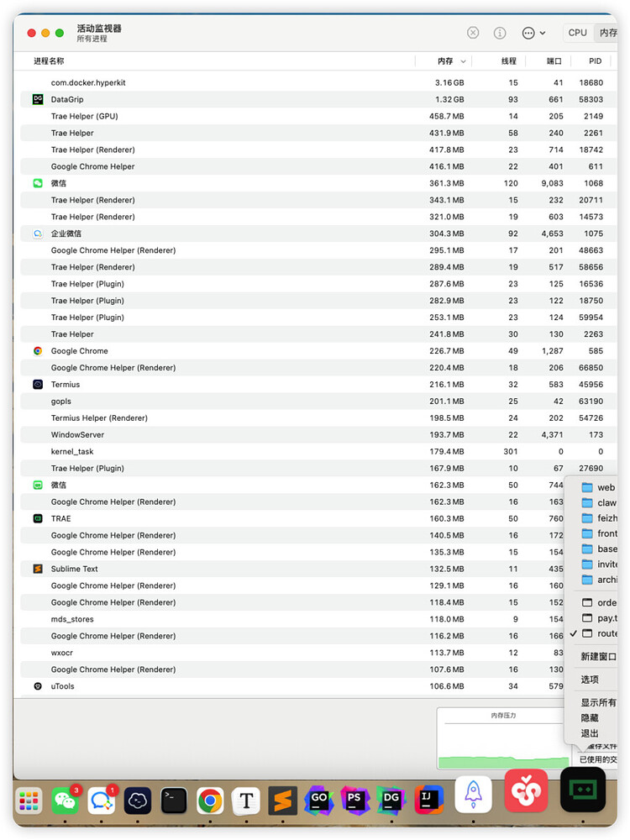Select the WindowServer process row

click(x=318, y=434)
